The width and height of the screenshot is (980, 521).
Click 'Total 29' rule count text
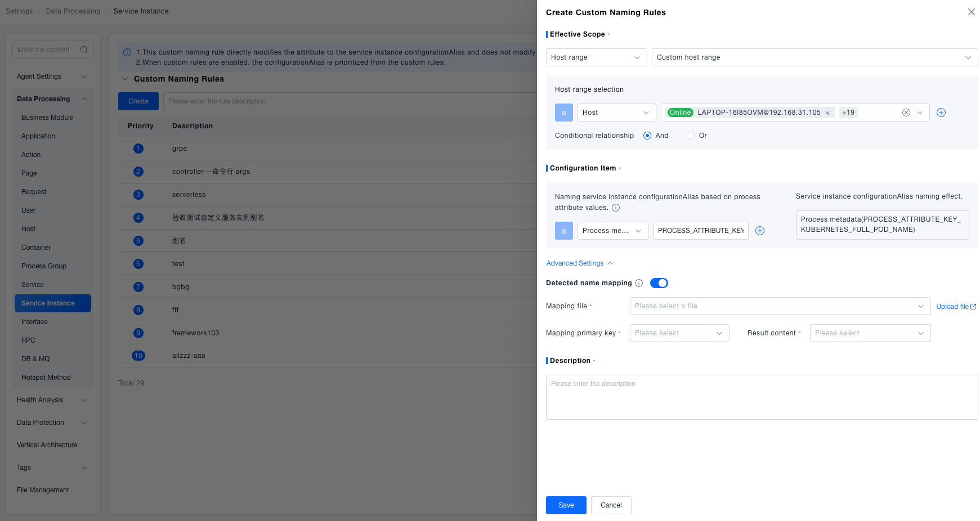pos(131,383)
